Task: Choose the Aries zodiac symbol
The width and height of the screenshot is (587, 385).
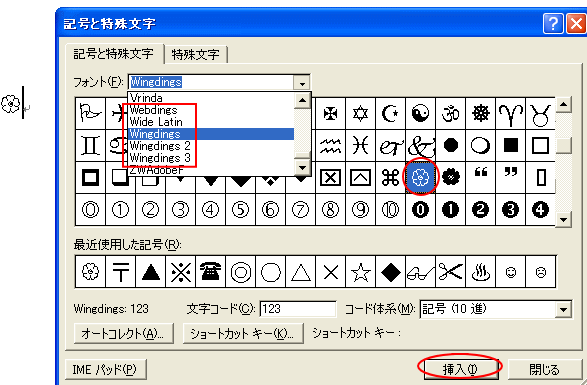Action: click(x=510, y=113)
